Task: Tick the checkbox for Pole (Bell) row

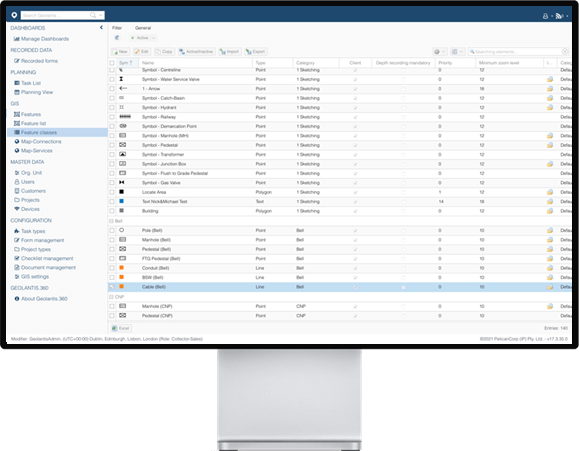Action: click(112, 230)
